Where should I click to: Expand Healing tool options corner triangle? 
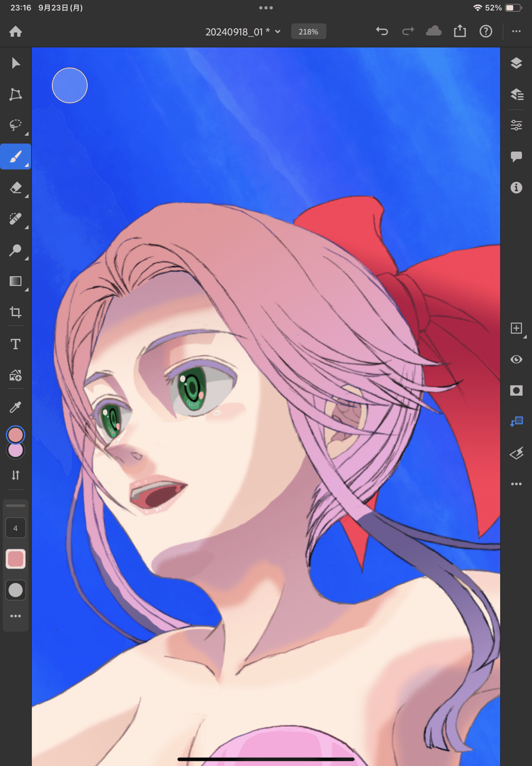pyautogui.click(x=27, y=228)
